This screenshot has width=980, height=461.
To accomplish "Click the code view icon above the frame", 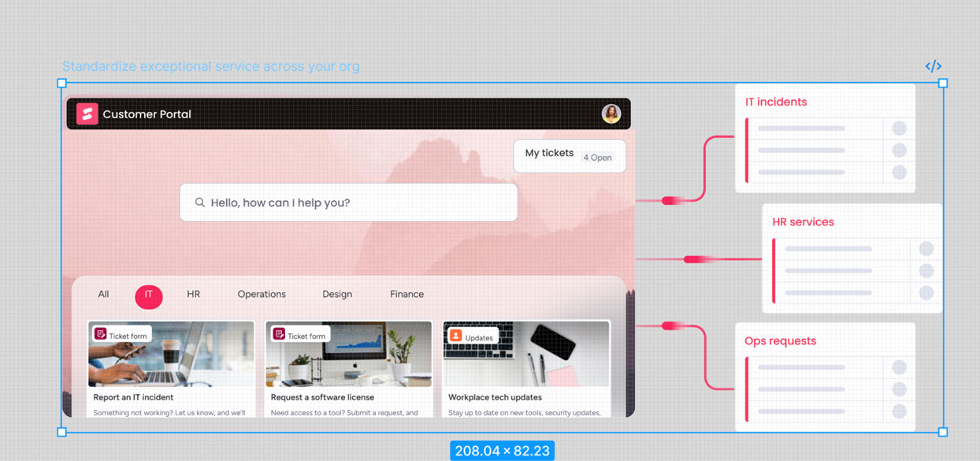I will (933, 66).
